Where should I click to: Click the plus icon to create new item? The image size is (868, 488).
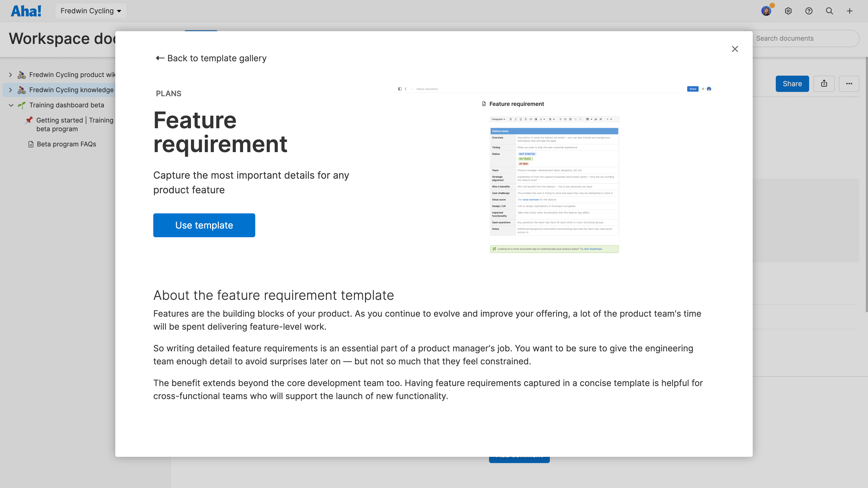[850, 11]
